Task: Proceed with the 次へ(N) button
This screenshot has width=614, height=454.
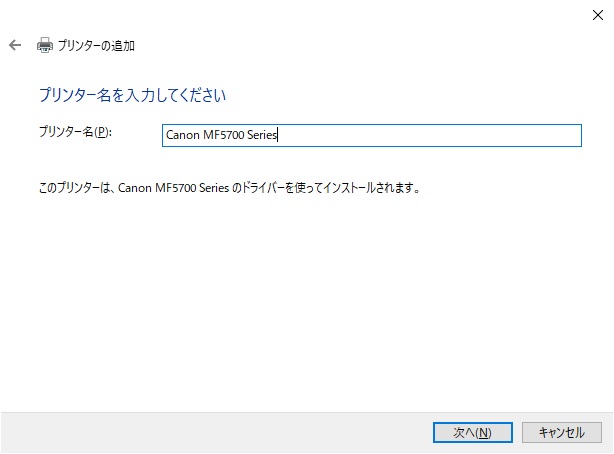Action: (x=473, y=432)
